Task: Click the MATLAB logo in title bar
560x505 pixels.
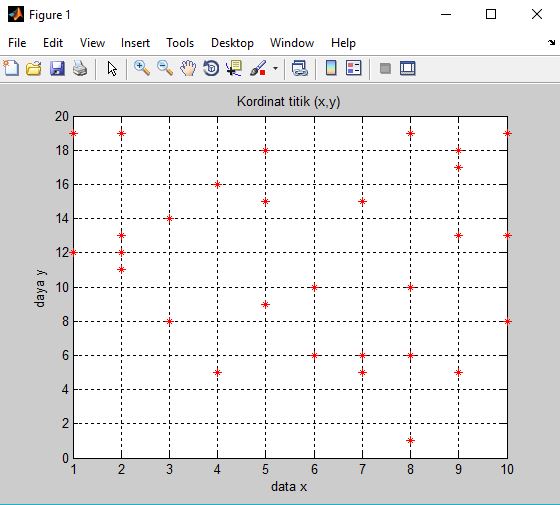Action: tap(16, 15)
